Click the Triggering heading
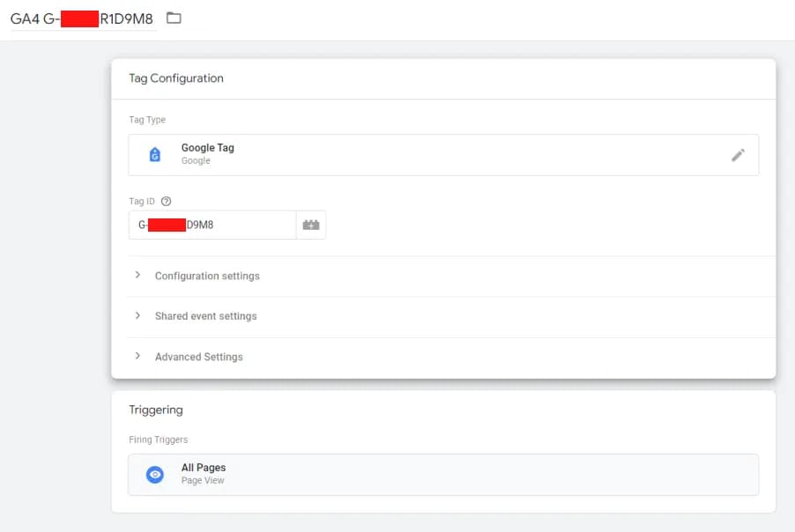795x532 pixels. click(156, 410)
